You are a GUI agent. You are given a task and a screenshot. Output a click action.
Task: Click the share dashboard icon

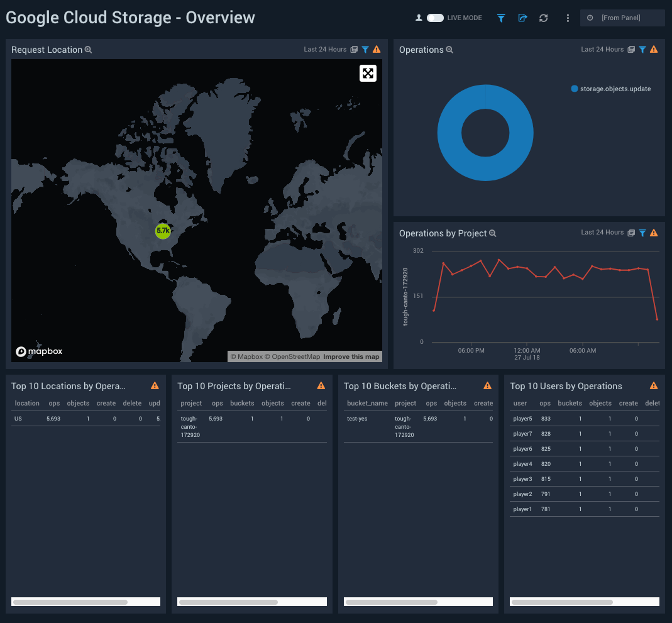pos(522,18)
